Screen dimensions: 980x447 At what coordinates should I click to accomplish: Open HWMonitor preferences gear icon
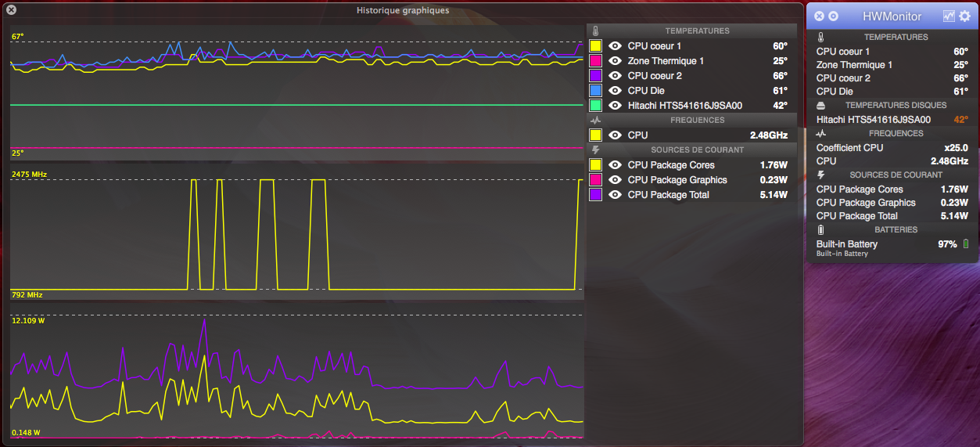tap(964, 16)
